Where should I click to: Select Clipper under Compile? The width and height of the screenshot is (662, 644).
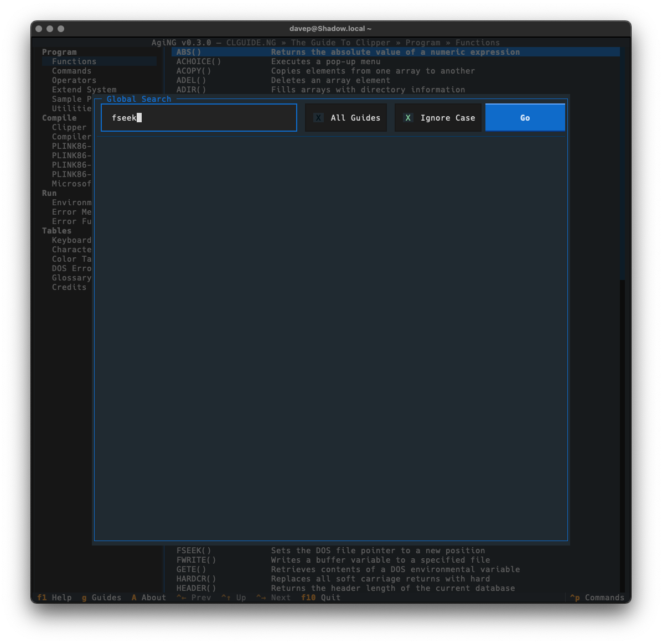click(69, 127)
